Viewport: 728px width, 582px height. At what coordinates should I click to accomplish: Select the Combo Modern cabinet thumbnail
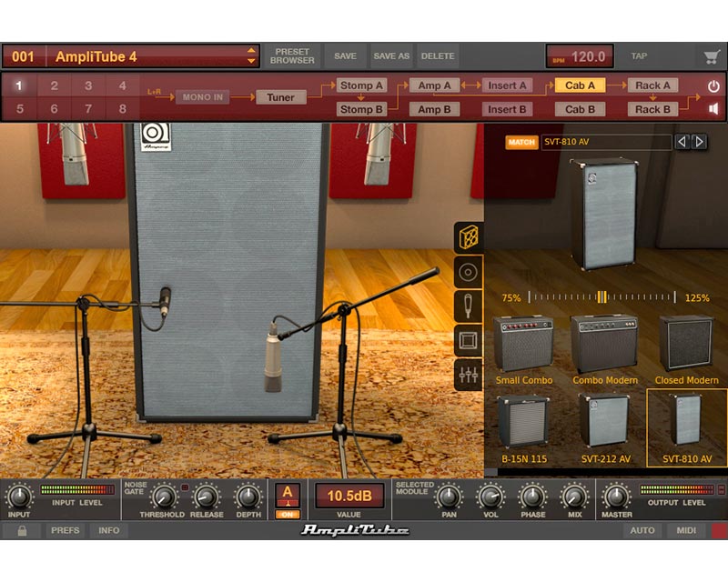click(605, 351)
